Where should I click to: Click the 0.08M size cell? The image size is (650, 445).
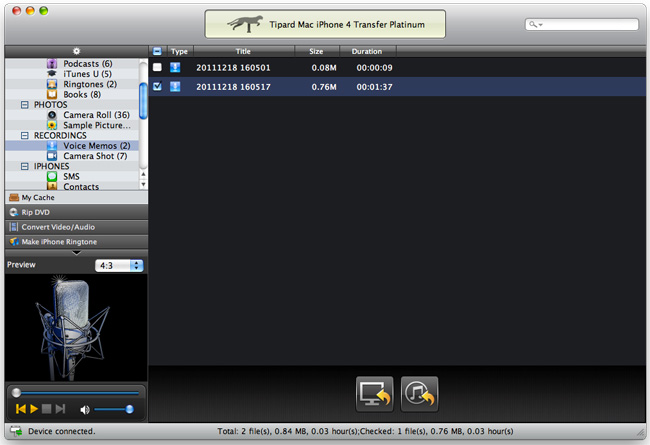point(324,68)
